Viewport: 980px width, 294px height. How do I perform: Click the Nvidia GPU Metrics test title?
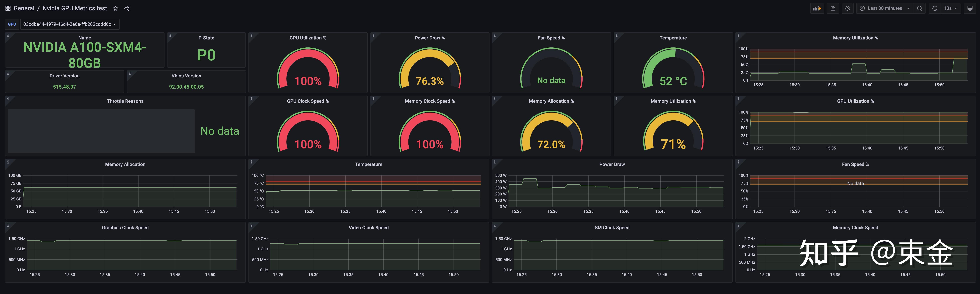pyautogui.click(x=75, y=8)
